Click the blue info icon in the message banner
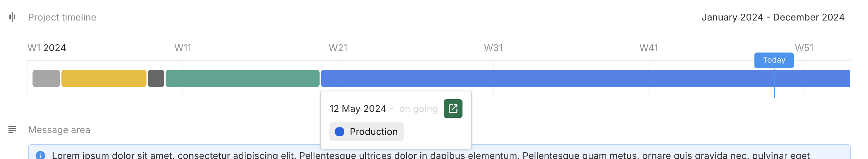868x159 pixels. (x=40, y=155)
